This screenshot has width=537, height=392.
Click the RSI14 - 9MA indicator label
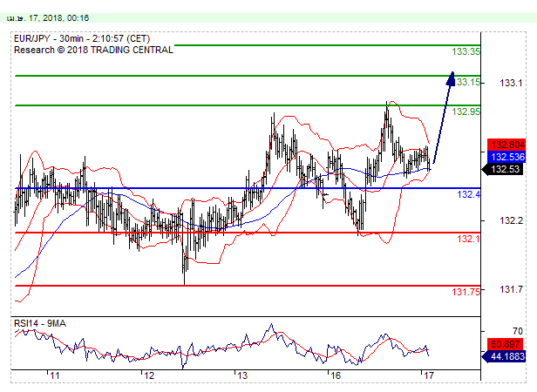(x=40, y=323)
